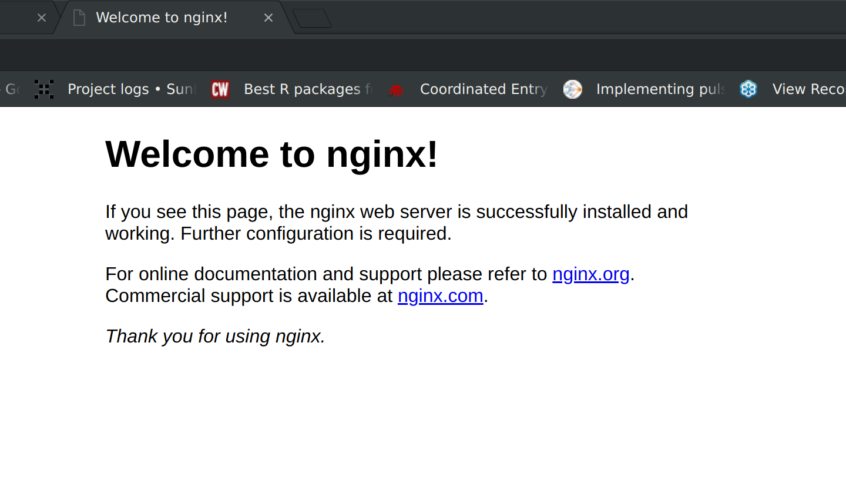Viewport: 846px width, 504px height.
Task: Open the cut-off G bookmark at far left
Action: click(12, 89)
